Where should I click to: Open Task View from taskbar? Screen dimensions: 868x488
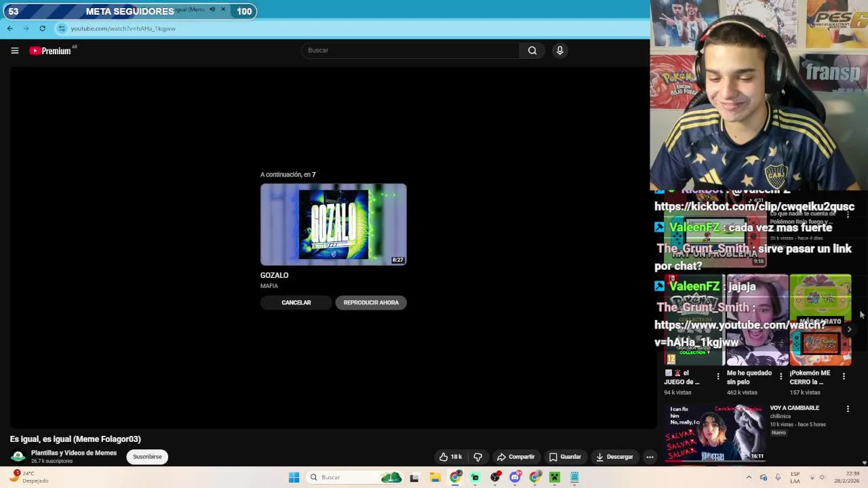[414, 478]
